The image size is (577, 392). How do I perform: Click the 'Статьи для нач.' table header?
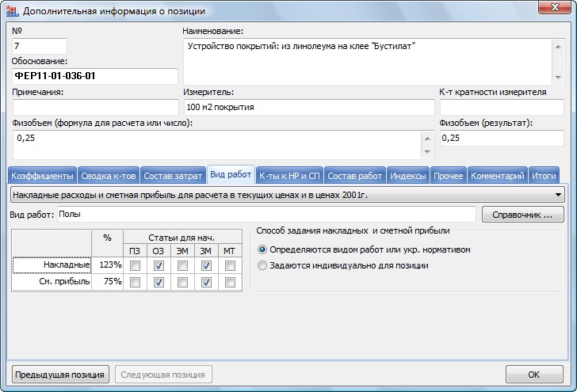point(182,238)
